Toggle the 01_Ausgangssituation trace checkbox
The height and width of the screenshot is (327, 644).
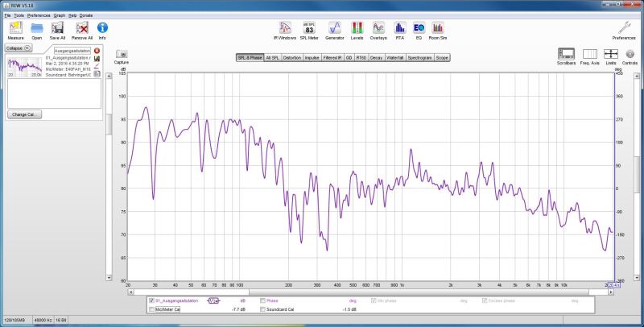(x=151, y=300)
